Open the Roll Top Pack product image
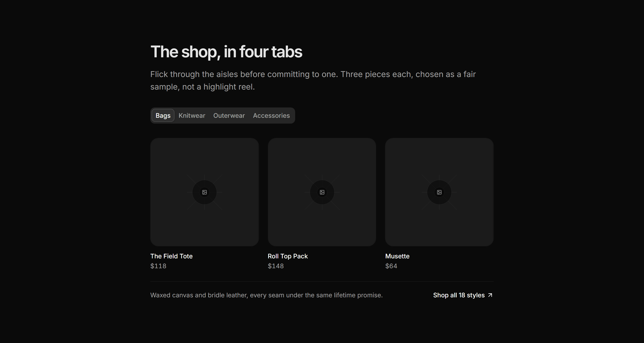 pos(322,192)
